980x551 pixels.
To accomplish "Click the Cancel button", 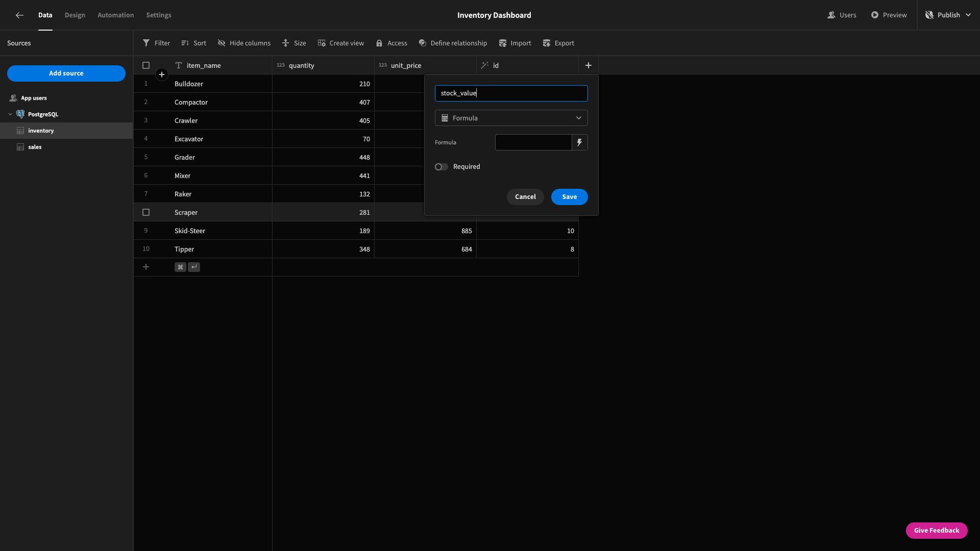I will pos(526,196).
